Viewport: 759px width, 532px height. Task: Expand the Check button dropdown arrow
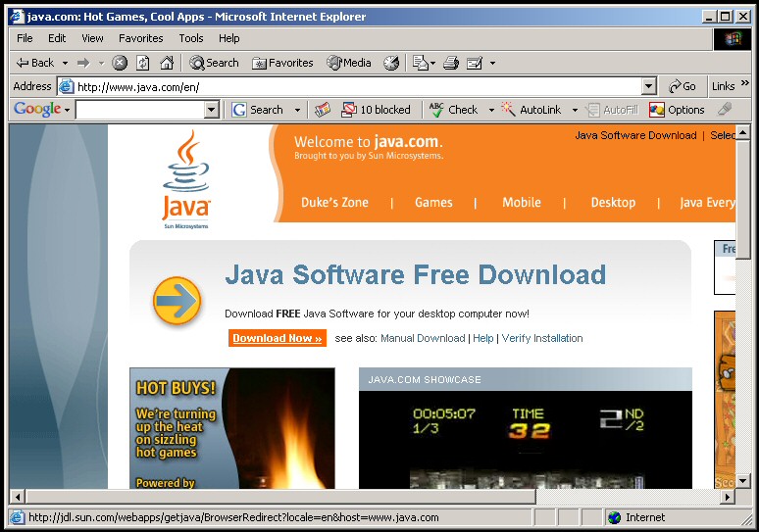tap(491, 111)
